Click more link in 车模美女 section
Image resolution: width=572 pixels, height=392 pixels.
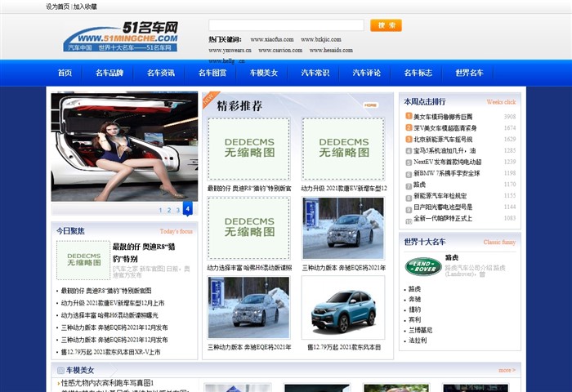point(507,370)
